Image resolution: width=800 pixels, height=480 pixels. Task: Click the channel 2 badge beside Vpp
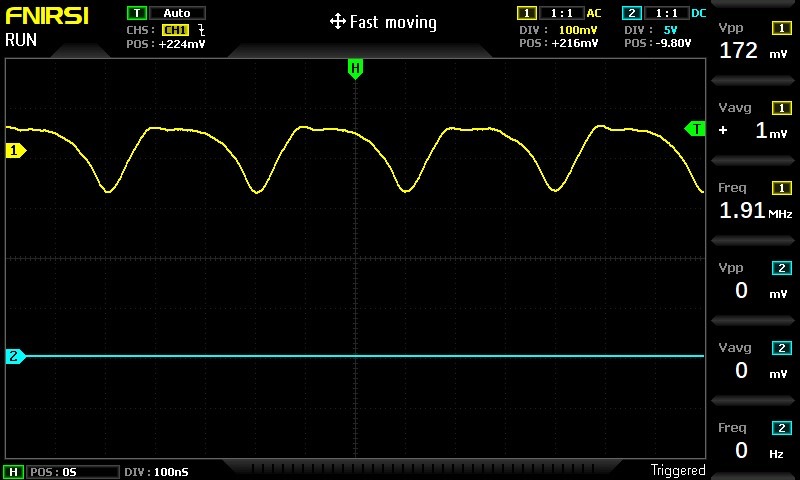coord(782,268)
